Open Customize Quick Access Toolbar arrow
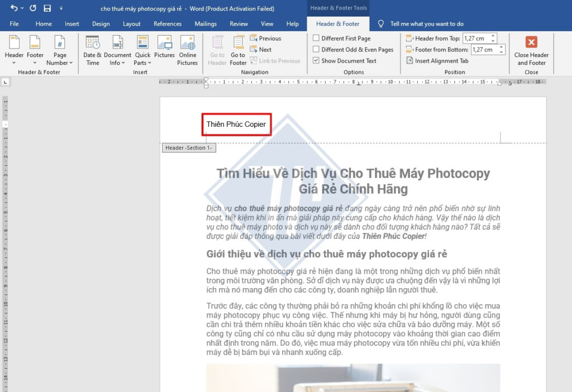572x392 pixels. click(x=61, y=8)
